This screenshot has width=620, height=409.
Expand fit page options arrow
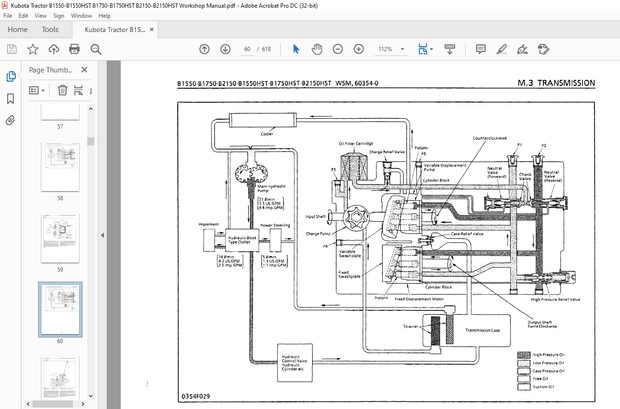431,49
